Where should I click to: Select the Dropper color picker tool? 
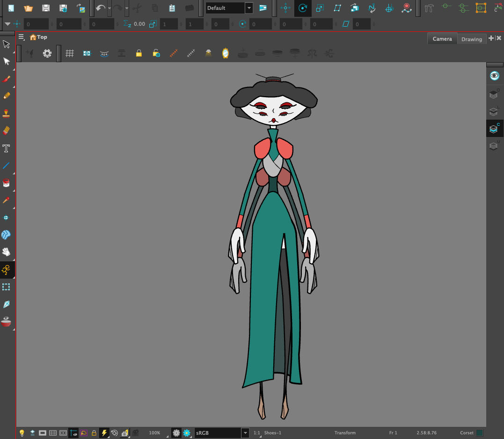(x=6, y=200)
